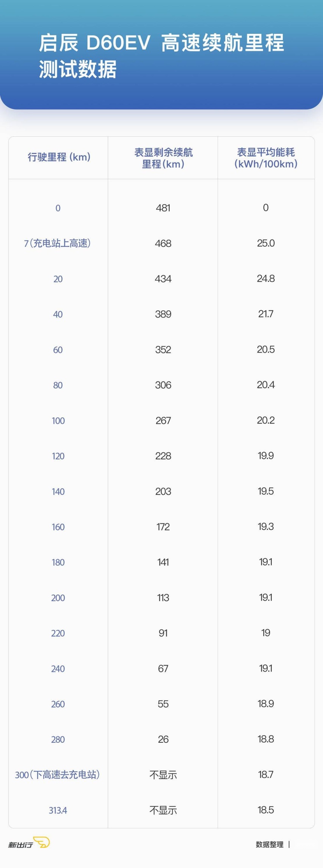Select the 7（充电站上高速）row label
323x868 pixels.
pyautogui.click(x=58, y=243)
